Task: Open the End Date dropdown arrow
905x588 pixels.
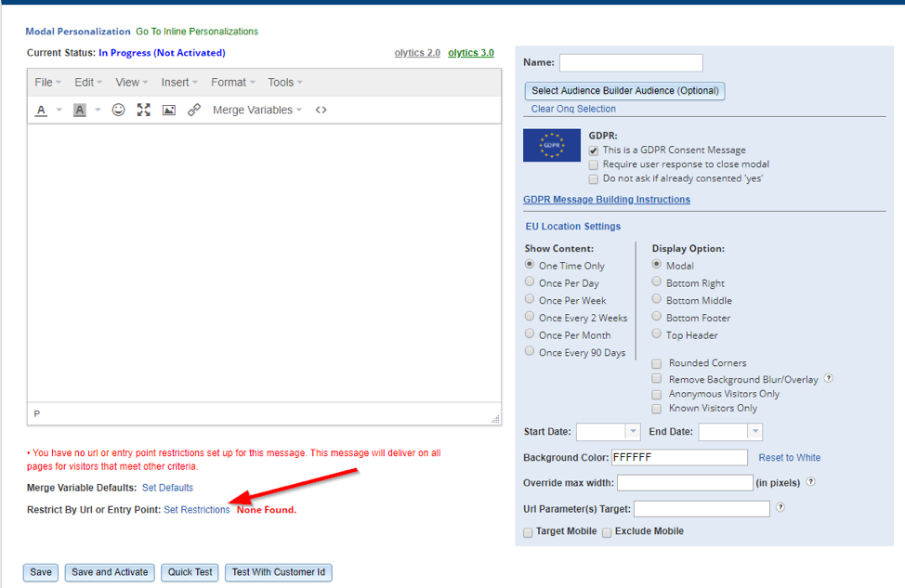Action: [x=754, y=432]
